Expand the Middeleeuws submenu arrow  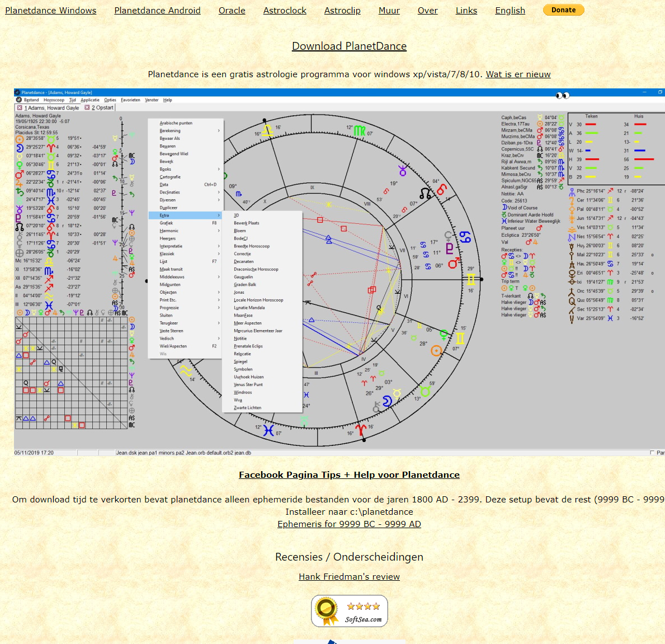219,277
